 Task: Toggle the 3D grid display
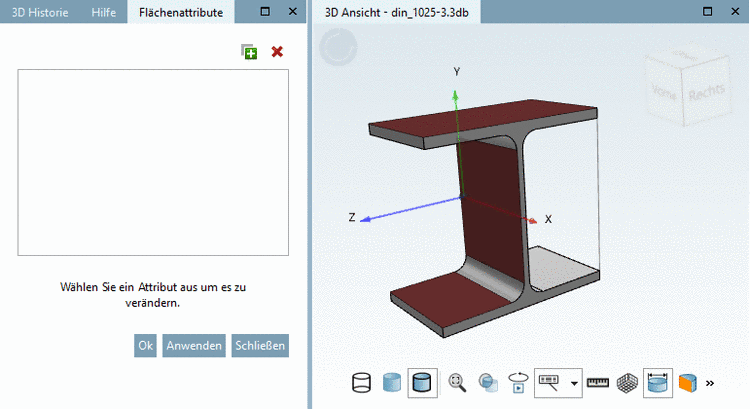627,383
